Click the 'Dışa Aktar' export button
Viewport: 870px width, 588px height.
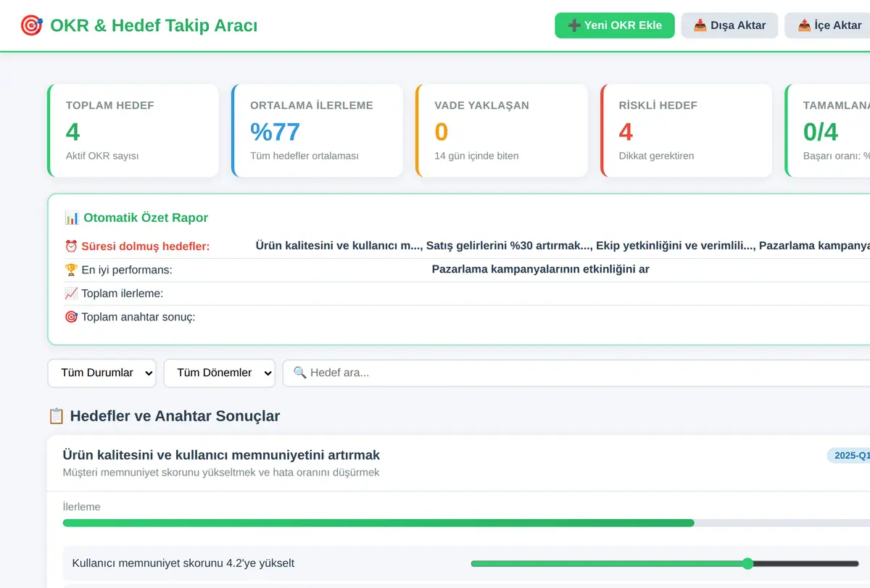729,25
